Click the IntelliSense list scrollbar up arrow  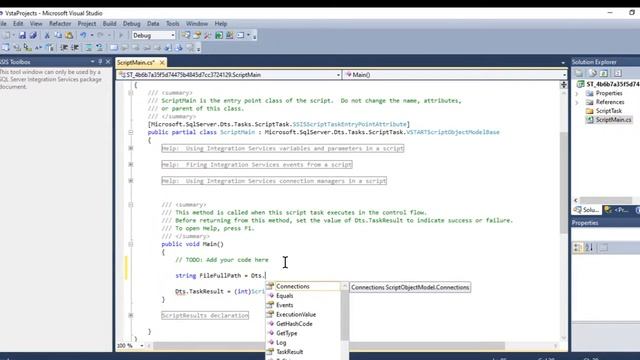[344, 286]
